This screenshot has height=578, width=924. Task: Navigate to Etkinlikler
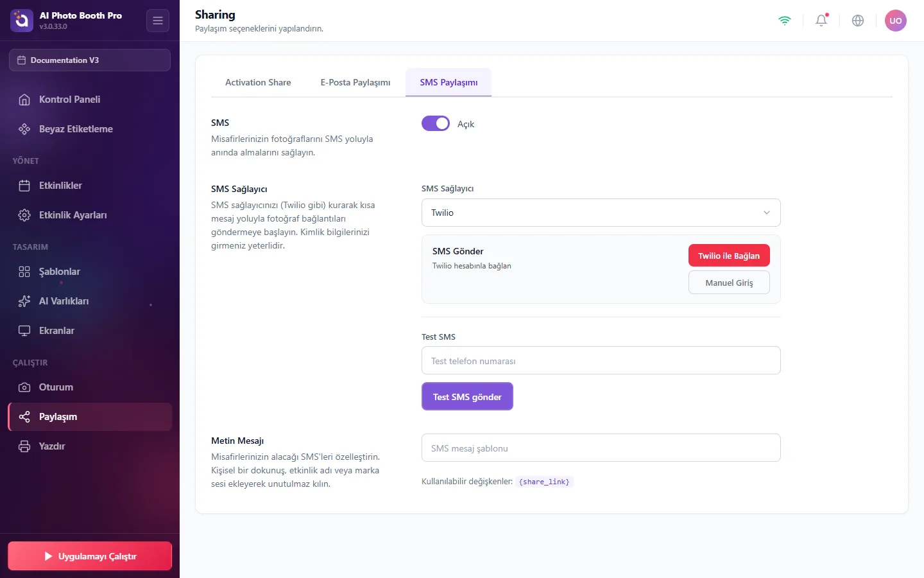pyautogui.click(x=90, y=186)
